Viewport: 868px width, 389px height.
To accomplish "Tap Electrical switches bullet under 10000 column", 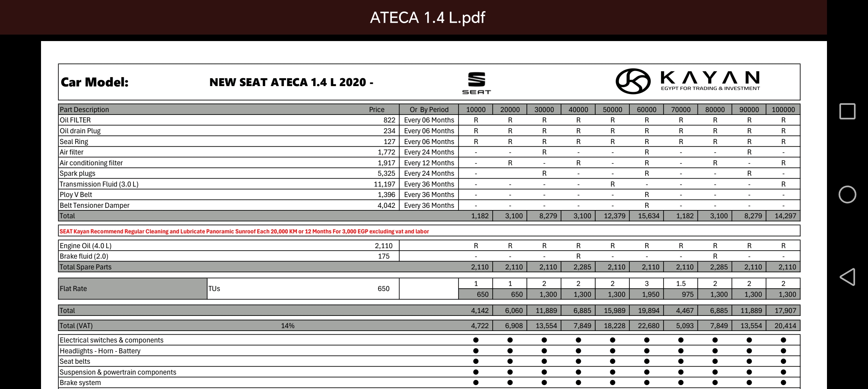I will (x=476, y=340).
